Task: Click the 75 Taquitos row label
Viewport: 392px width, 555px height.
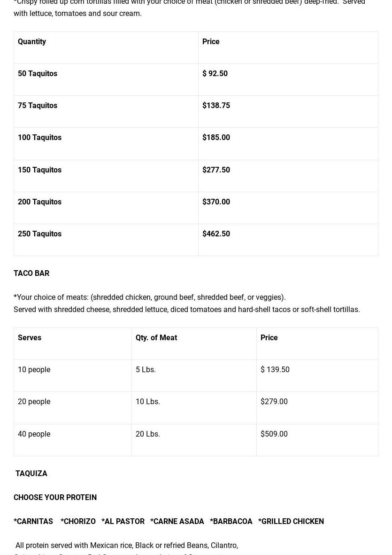Action: click(x=38, y=106)
